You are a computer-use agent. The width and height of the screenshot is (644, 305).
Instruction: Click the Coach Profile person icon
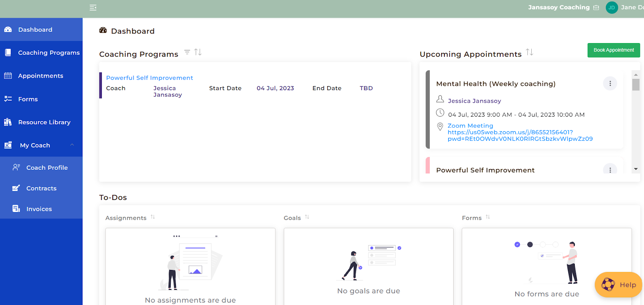click(x=16, y=167)
